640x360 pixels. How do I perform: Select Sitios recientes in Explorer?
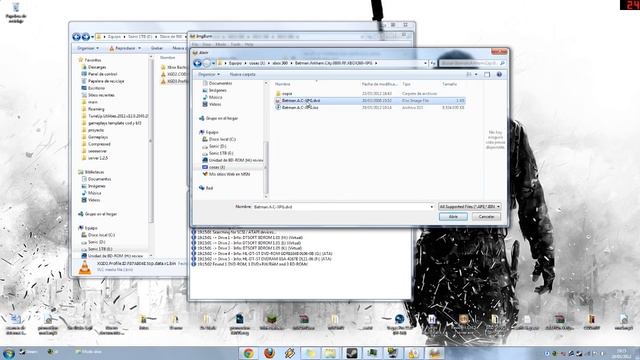101,95
